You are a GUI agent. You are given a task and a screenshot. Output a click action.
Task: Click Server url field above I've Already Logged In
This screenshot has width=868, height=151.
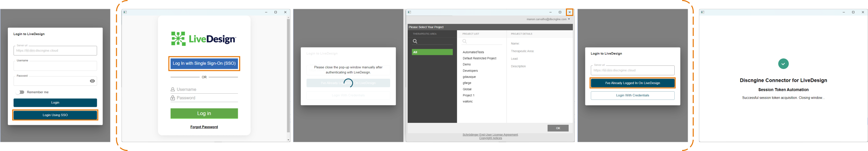(632, 70)
